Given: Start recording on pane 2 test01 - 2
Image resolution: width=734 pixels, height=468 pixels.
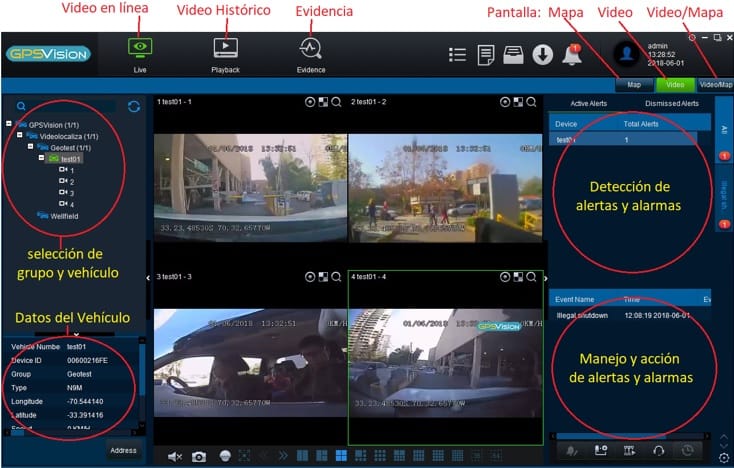Looking at the screenshot, I should coord(505,102).
